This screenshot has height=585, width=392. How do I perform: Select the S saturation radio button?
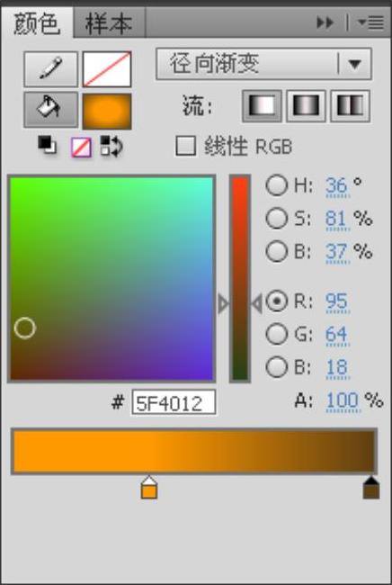(x=277, y=219)
